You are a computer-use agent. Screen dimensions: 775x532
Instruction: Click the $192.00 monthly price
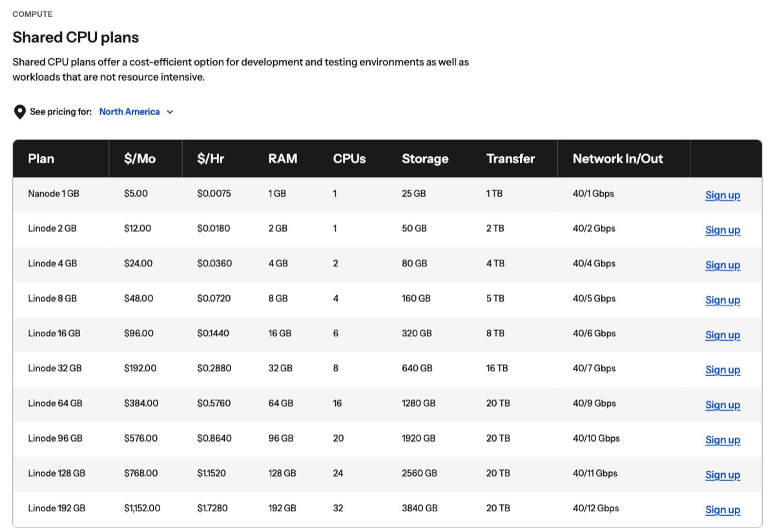click(x=141, y=368)
